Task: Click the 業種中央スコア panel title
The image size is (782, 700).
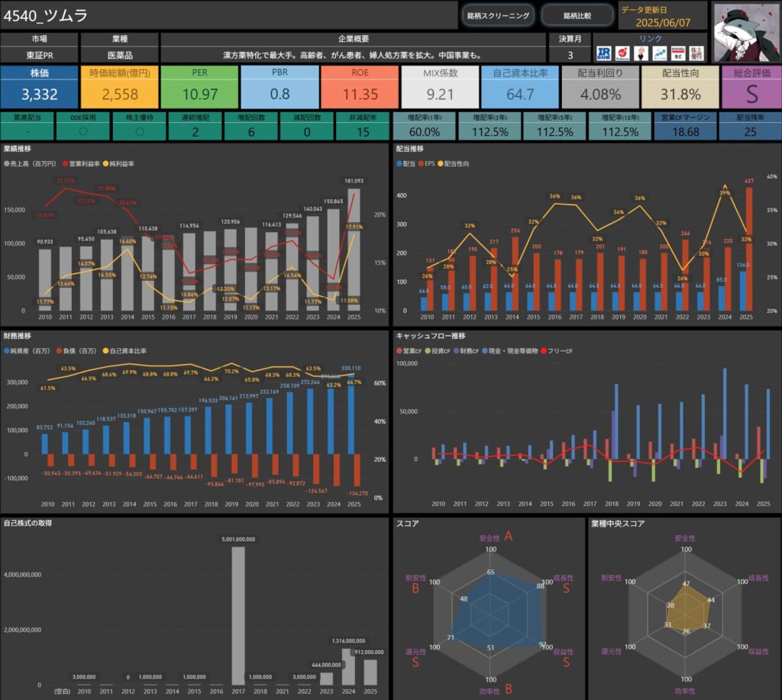Action: 618,524
